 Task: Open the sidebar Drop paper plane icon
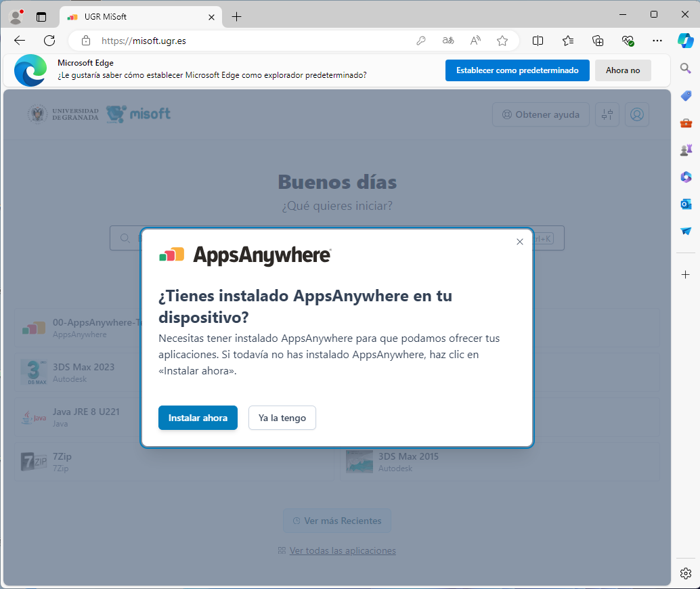686,231
